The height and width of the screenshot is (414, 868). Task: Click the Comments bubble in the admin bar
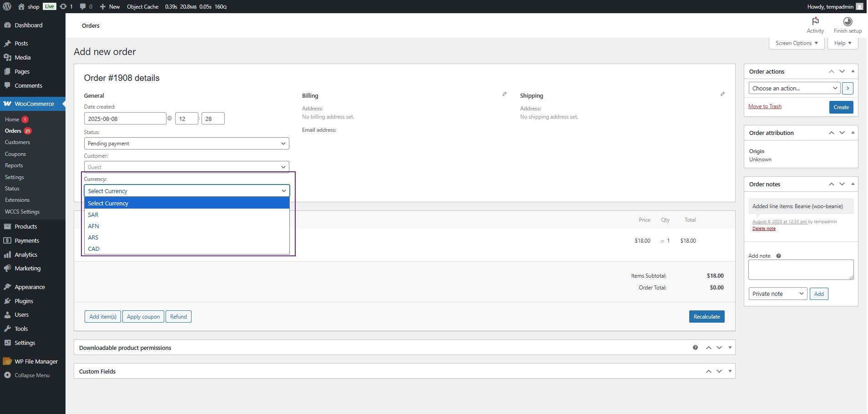(x=84, y=6)
